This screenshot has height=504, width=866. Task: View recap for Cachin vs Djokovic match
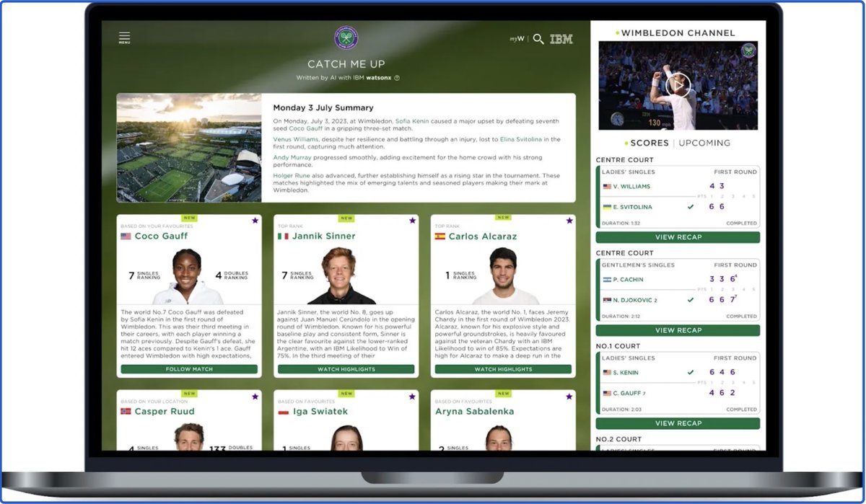coord(678,330)
